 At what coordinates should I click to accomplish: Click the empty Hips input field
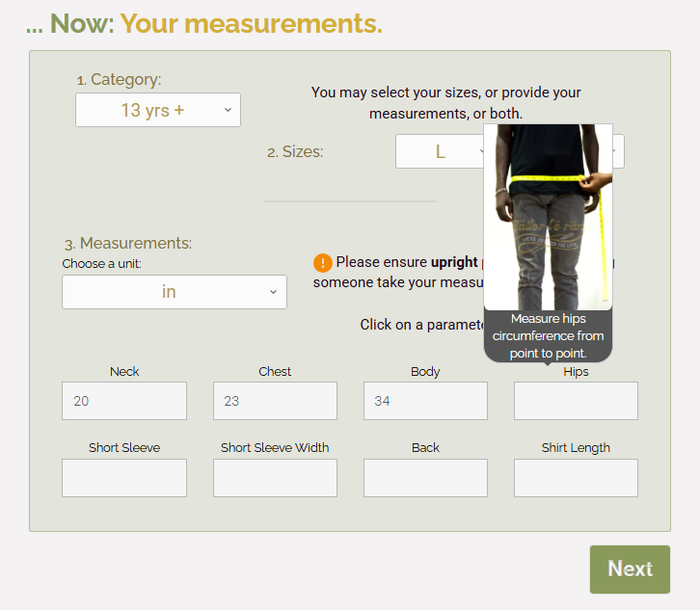coord(576,401)
